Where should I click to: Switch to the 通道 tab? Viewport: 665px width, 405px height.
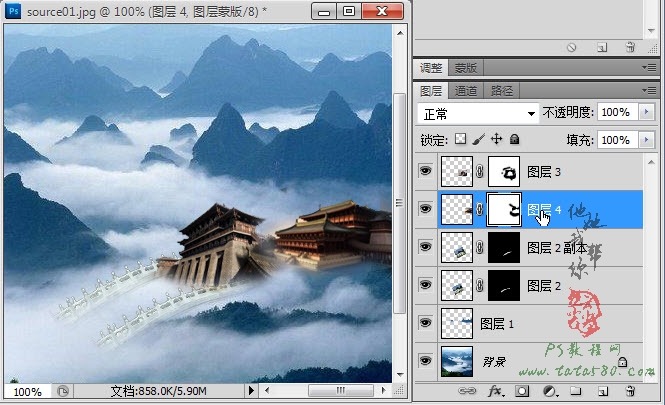(466, 91)
